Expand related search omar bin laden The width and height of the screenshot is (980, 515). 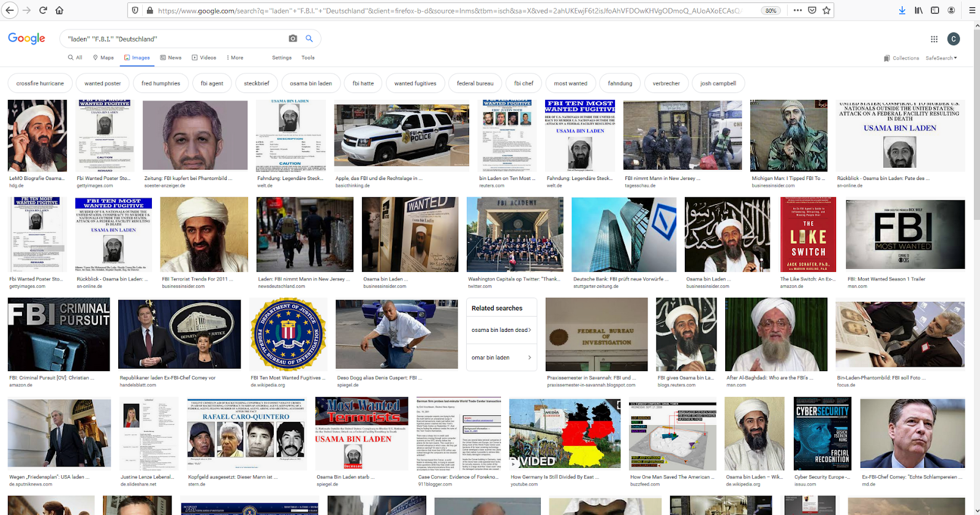[502, 358]
